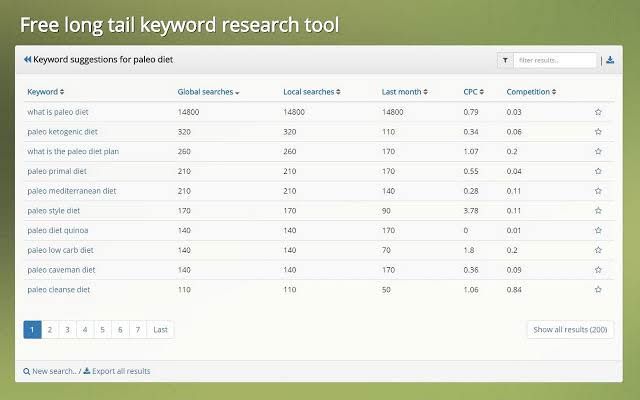Focus the filter results input field

tap(555, 60)
